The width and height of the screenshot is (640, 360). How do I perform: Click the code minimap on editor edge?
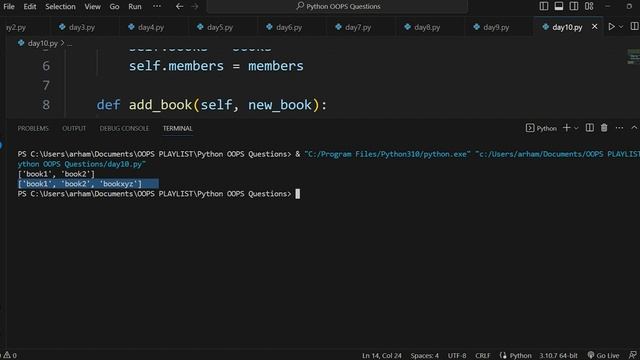pyautogui.click(x=633, y=57)
